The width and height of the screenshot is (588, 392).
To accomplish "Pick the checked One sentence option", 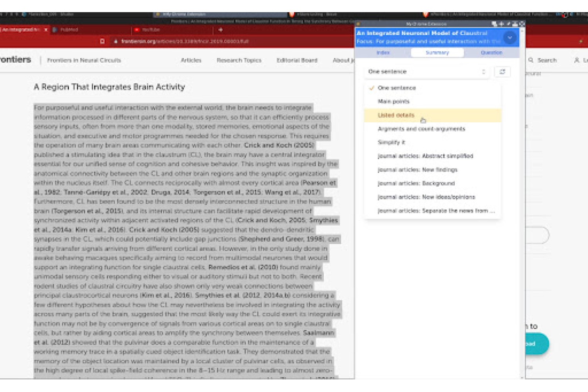I will (x=432, y=88).
